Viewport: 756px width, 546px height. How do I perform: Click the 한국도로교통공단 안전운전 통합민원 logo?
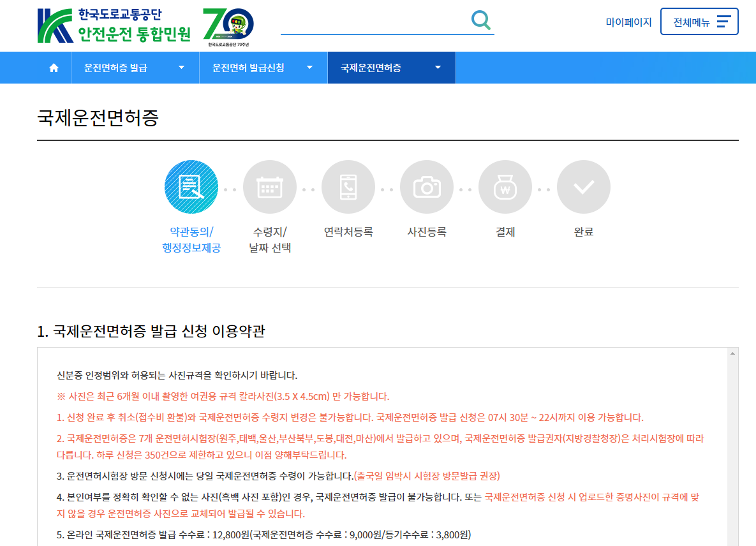(114, 25)
